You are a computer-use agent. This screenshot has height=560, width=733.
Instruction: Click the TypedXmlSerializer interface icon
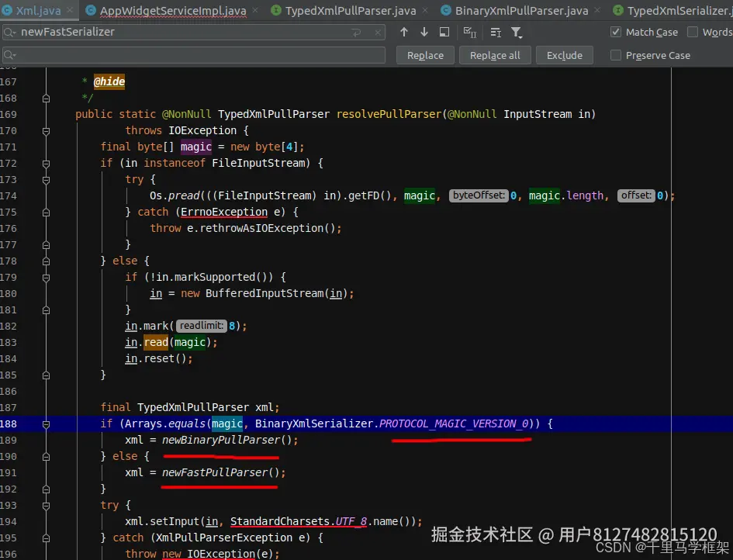618,10
